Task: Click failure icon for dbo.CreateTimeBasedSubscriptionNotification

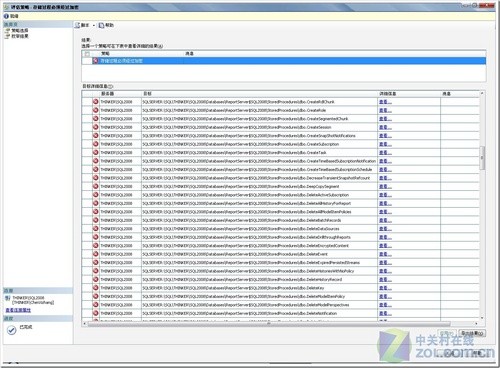Action: click(x=96, y=161)
